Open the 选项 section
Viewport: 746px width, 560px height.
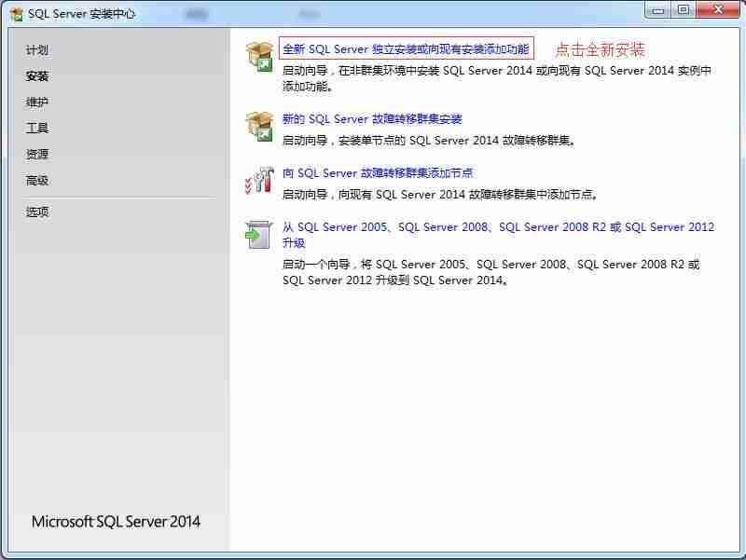coord(38,212)
